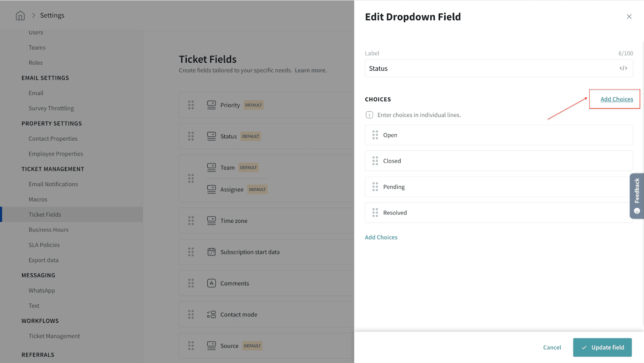Click the highlighted Add Choices link at top
The height and width of the screenshot is (363, 644).
coord(617,99)
